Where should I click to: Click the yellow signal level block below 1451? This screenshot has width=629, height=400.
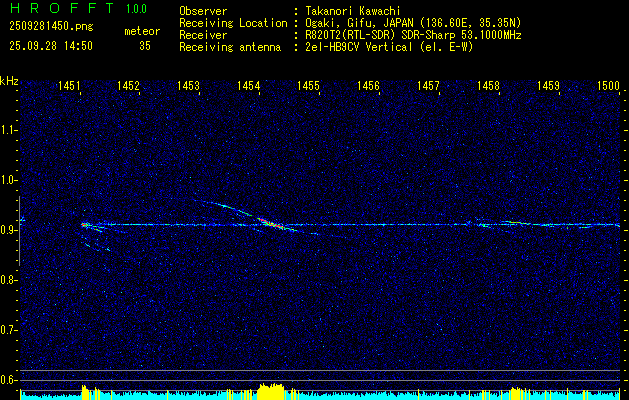click(86, 392)
